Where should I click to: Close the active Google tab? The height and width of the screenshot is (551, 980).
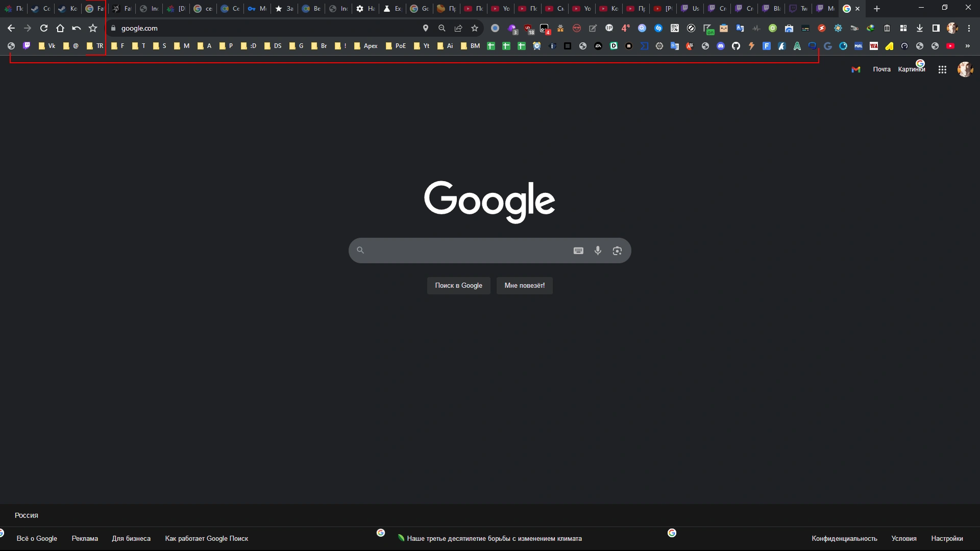point(857,9)
